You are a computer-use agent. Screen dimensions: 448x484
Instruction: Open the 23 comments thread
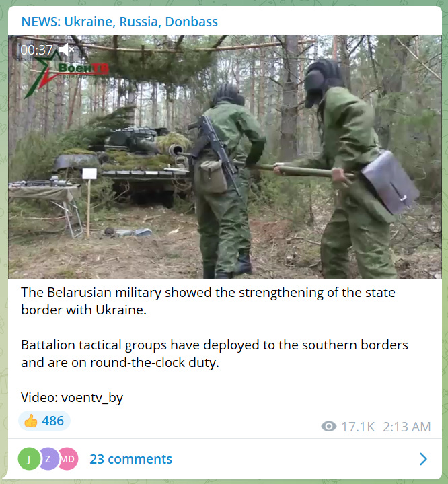pos(130,459)
